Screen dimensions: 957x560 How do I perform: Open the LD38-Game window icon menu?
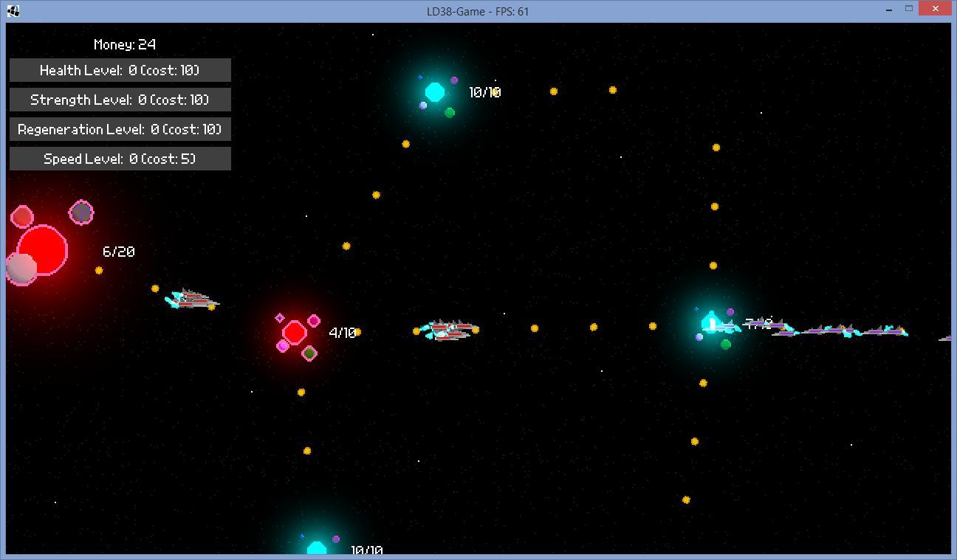coord(13,10)
